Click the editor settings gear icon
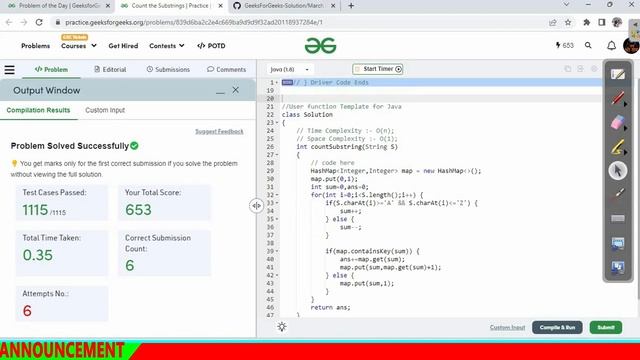Screen dimensions: 640x360 [594, 69]
